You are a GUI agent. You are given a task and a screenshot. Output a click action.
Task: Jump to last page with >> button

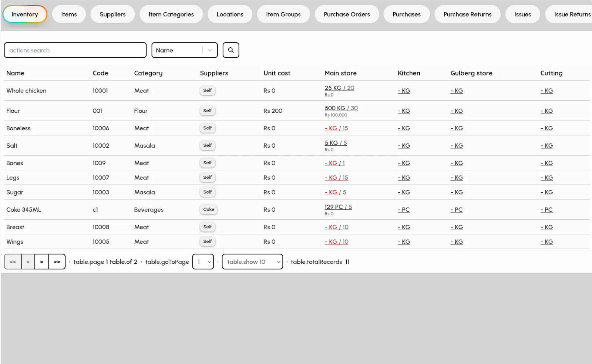point(57,262)
